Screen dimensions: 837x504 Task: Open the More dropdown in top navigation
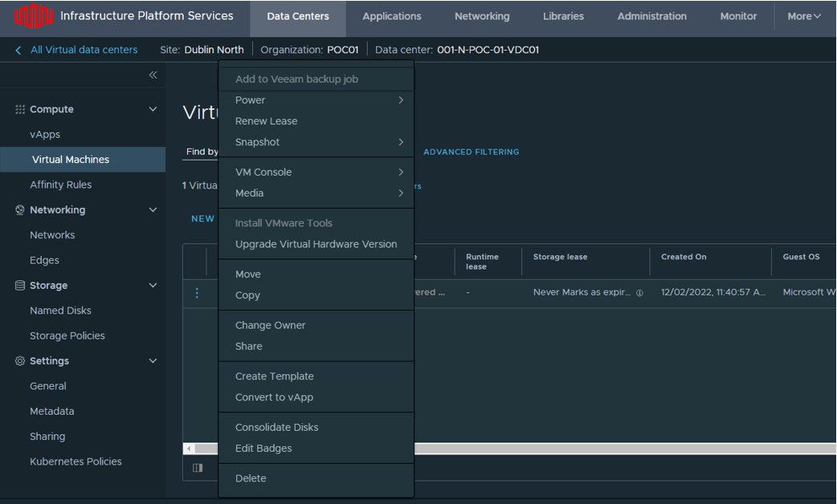point(803,16)
